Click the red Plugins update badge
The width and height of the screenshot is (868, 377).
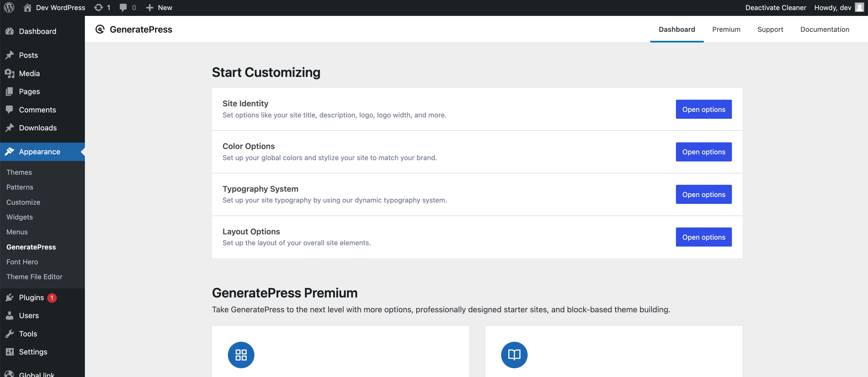coord(52,297)
